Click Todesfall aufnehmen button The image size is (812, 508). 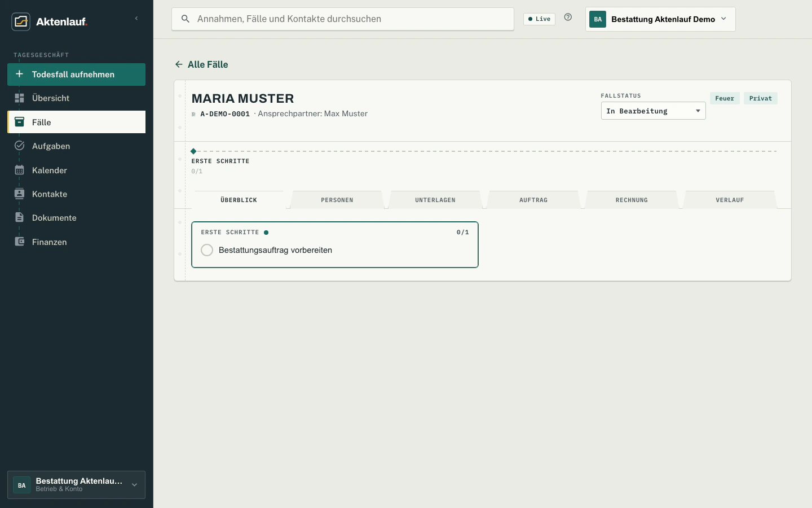pos(76,75)
